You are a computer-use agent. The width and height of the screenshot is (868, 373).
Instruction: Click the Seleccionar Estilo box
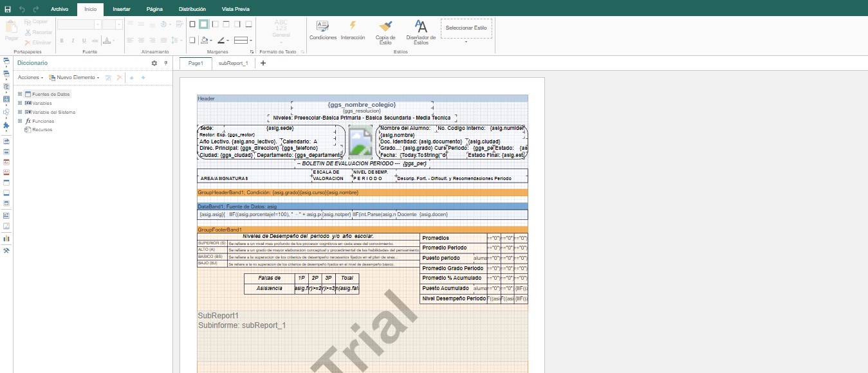tap(466, 28)
